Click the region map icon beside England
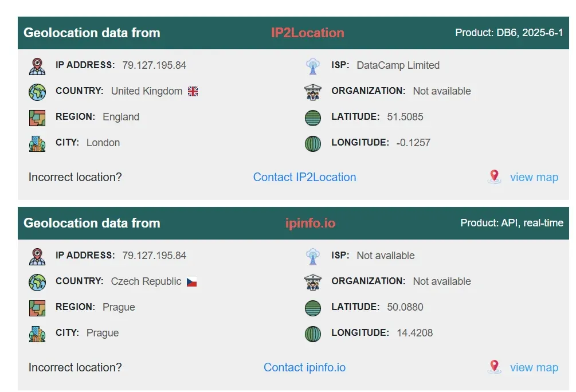 tap(37, 117)
